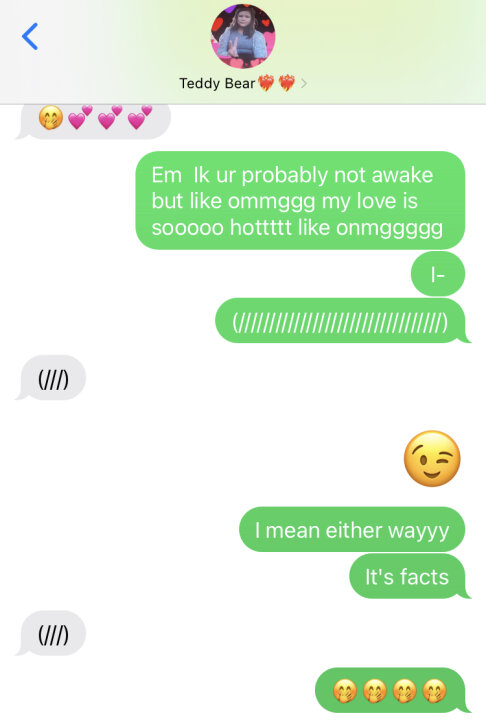Expand contact info chevron beside name
Image resolution: width=486 pixels, height=720 pixels.
pyautogui.click(x=304, y=84)
